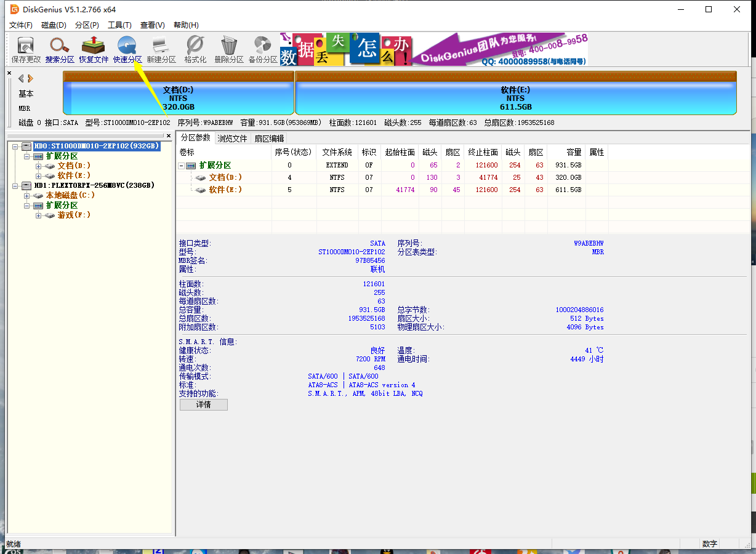Expand 本地磁盘(C:) in the disk tree
Image resolution: width=756 pixels, height=554 pixels.
tap(27, 196)
